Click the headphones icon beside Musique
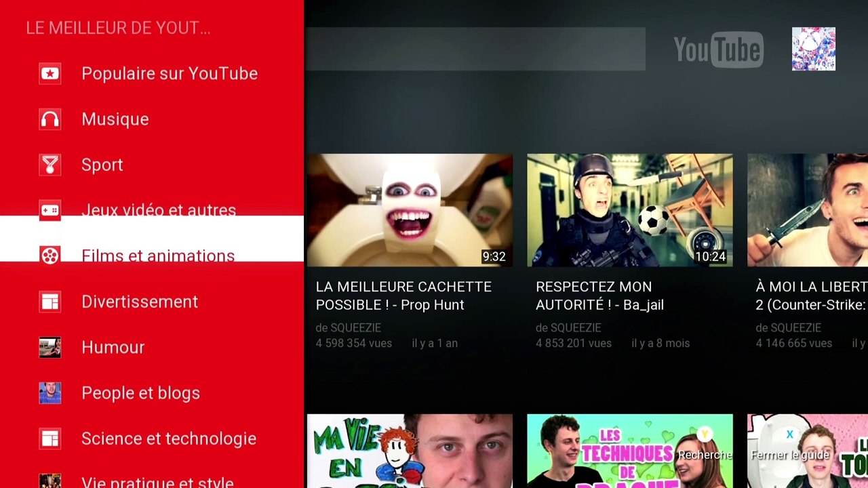Image resolution: width=868 pixels, height=488 pixels. [50, 119]
